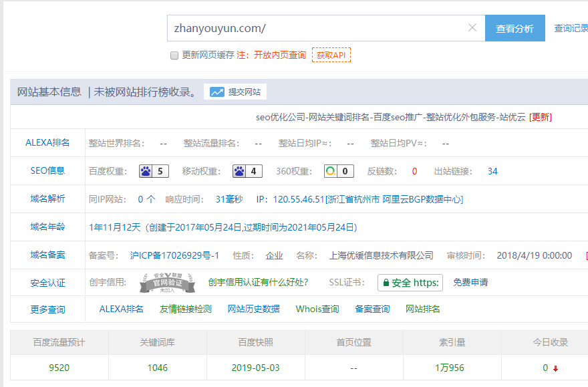Click the IP address 120.55.46.51 link
The height and width of the screenshot is (387, 588).
pyautogui.click(x=299, y=199)
